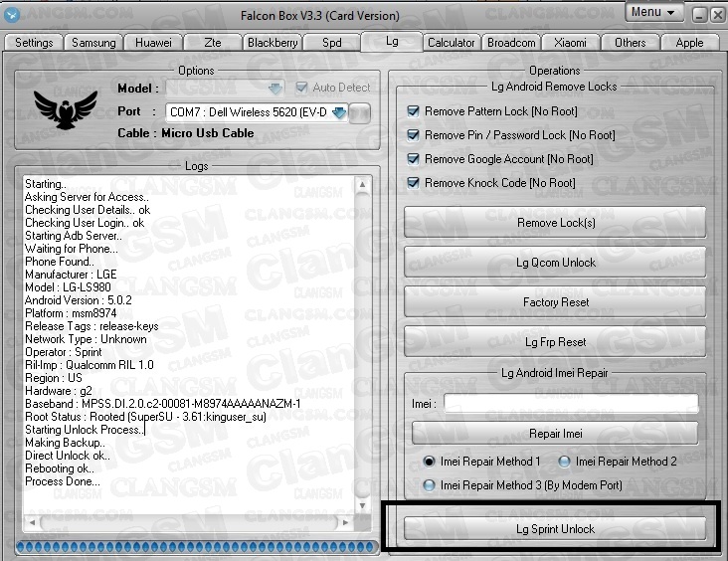728x561 pixels.
Task: Start Lg Qcom Unlock
Action: (555, 263)
